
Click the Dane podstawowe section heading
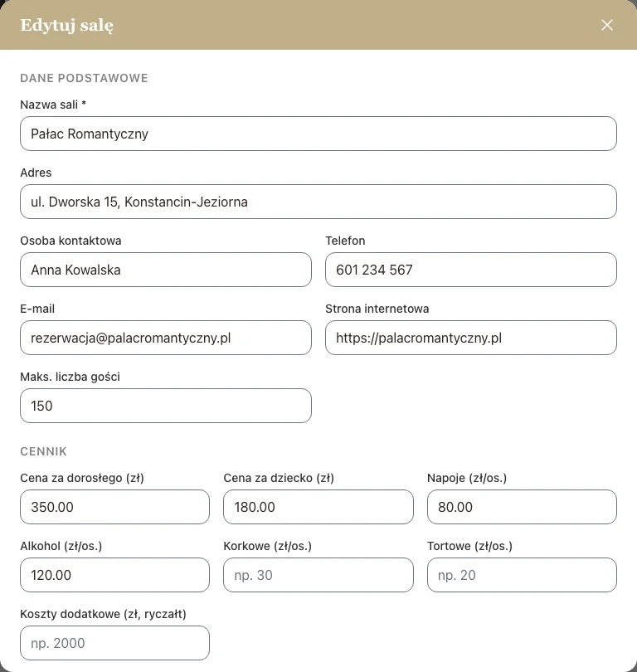[x=84, y=78]
